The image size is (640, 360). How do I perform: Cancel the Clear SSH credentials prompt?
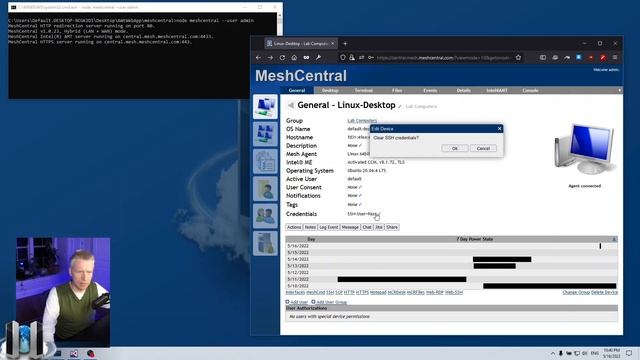tap(483, 148)
